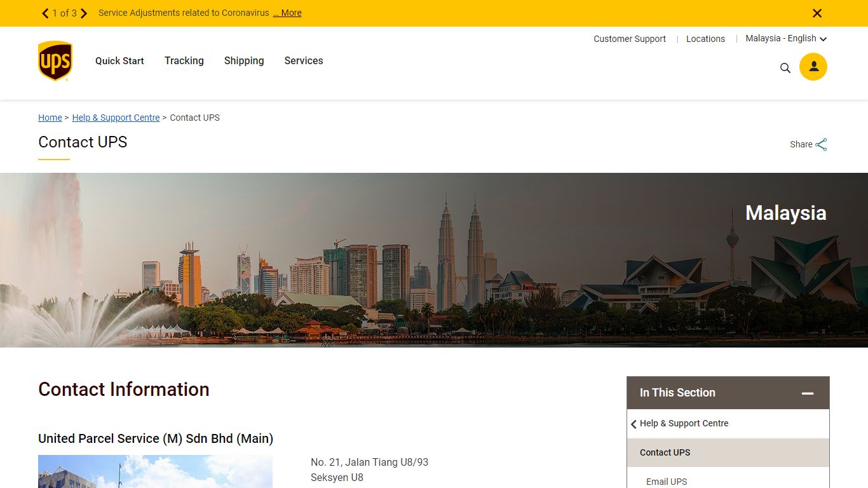Read more about Coronavirus service adjustments
The image size is (868, 488).
pyautogui.click(x=287, y=13)
